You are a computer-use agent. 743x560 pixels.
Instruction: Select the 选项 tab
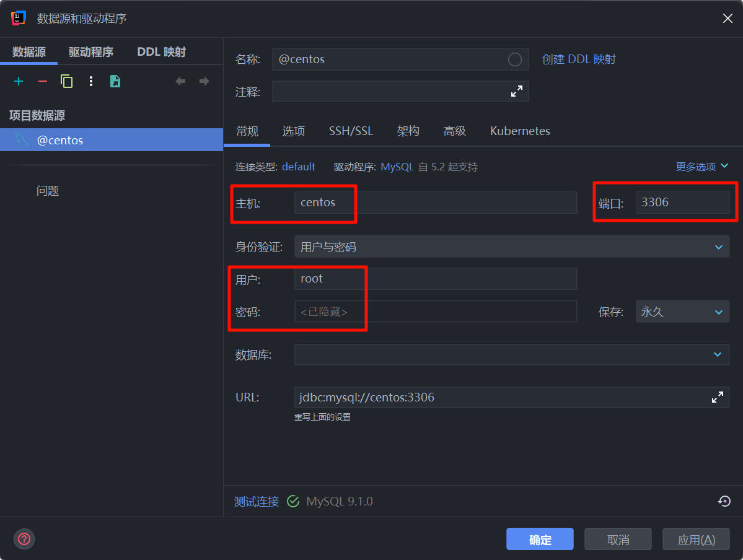(294, 131)
